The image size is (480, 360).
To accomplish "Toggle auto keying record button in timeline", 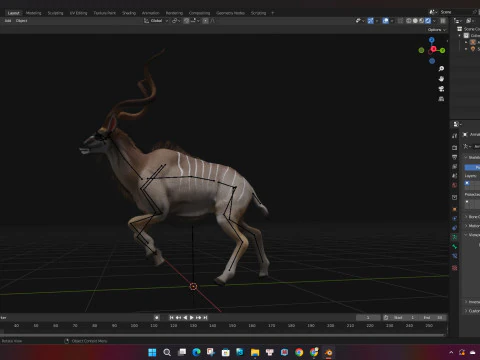I will coord(157,318).
